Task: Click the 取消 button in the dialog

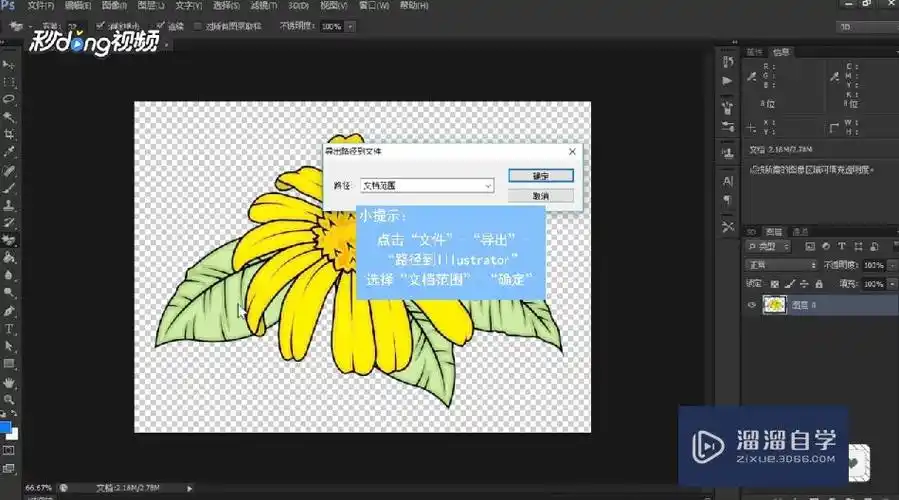Action: click(x=540, y=195)
